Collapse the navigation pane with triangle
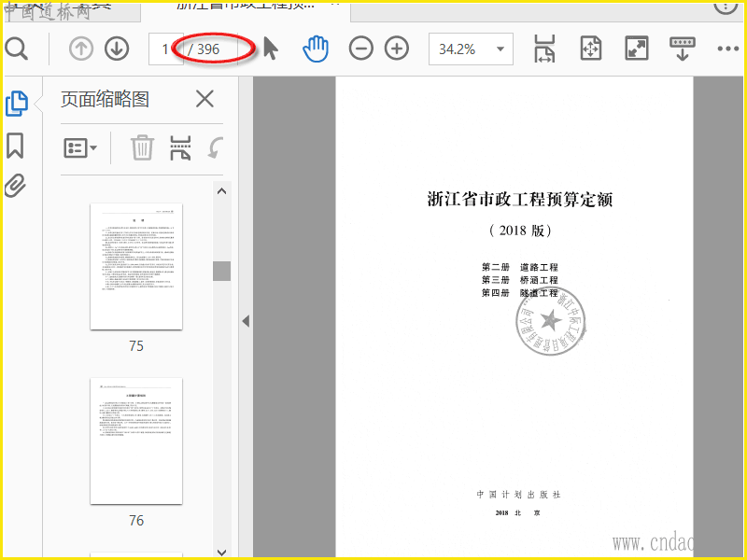This screenshot has height=560, width=747. (246, 321)
